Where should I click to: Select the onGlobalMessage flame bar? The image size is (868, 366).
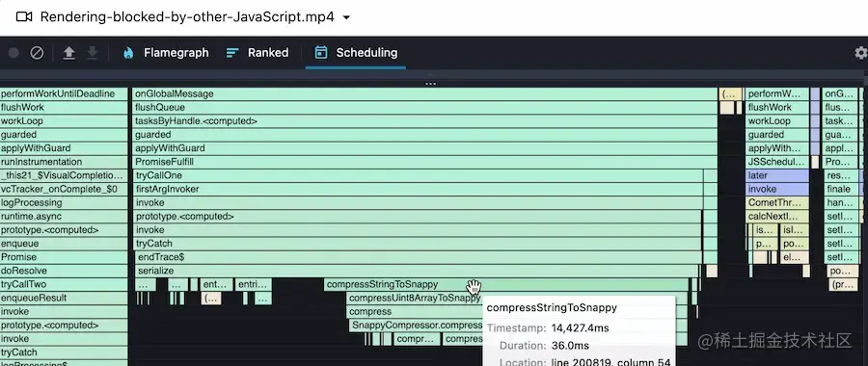[424, 94]
